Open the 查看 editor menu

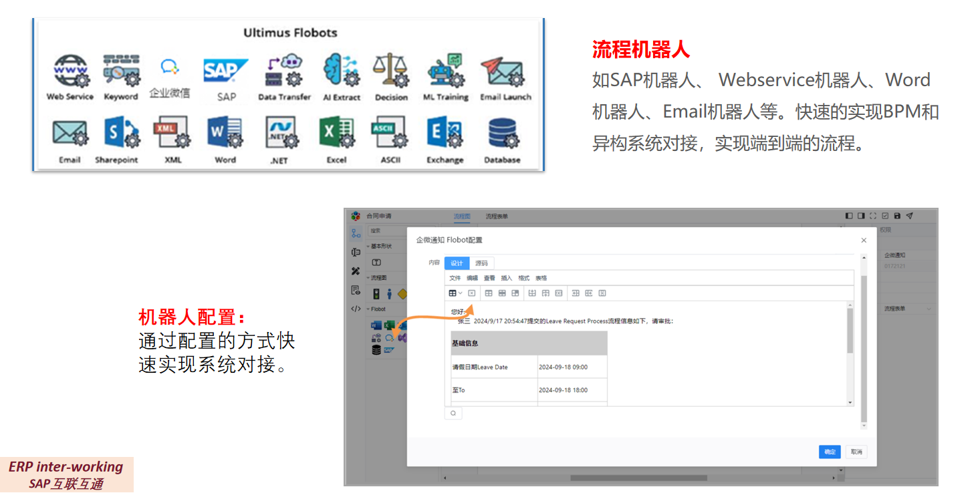pos(489,278)
